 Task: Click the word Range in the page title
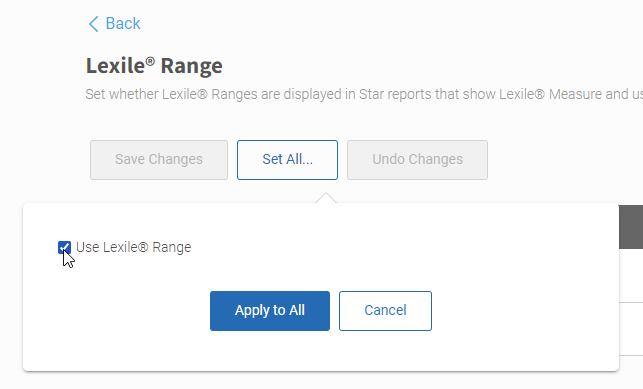192,66
